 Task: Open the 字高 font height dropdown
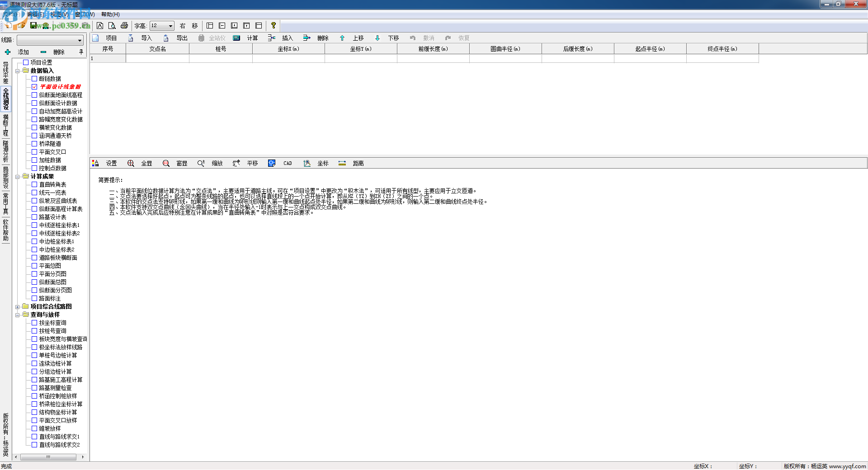tap(170, 26)
